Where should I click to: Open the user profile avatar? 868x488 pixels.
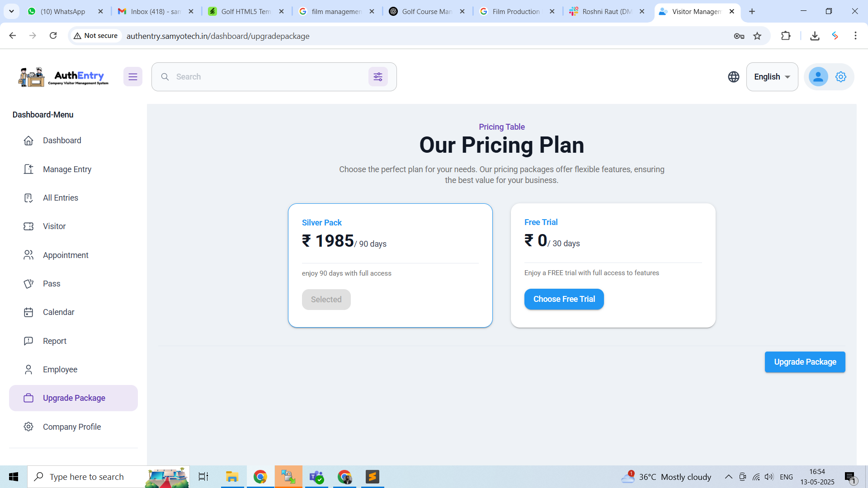pyautogui.click(x=818, y=77)
